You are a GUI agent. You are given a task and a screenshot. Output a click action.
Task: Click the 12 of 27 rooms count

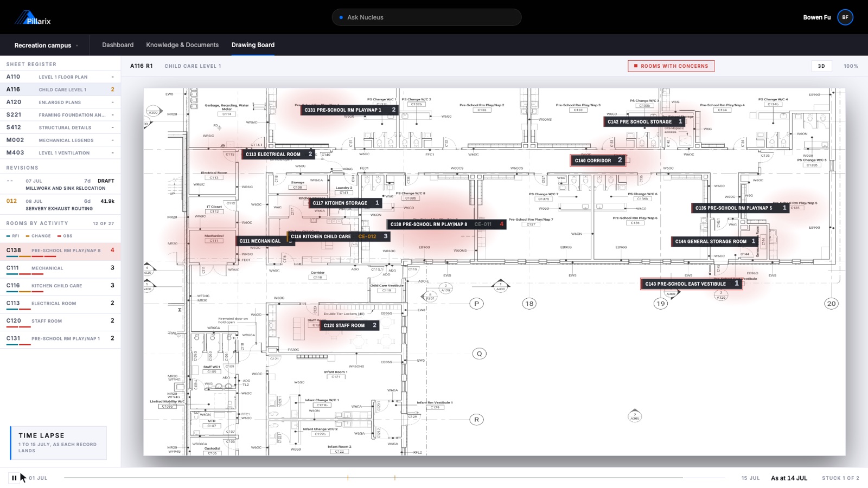(103, 223)
